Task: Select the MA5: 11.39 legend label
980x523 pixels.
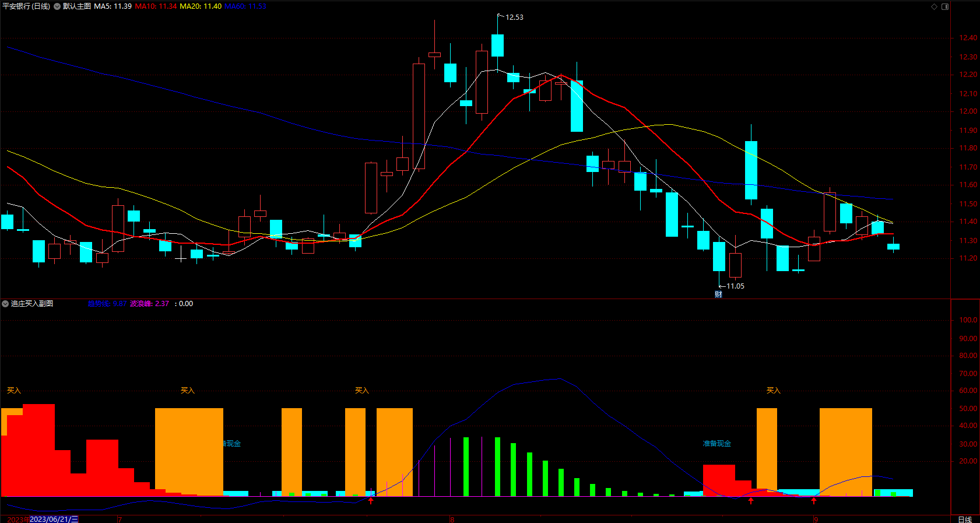Action: click(x=113, y=6)
